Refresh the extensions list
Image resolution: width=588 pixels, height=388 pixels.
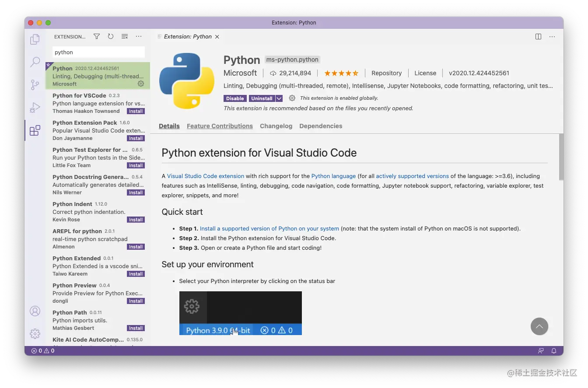coord(111,37)
